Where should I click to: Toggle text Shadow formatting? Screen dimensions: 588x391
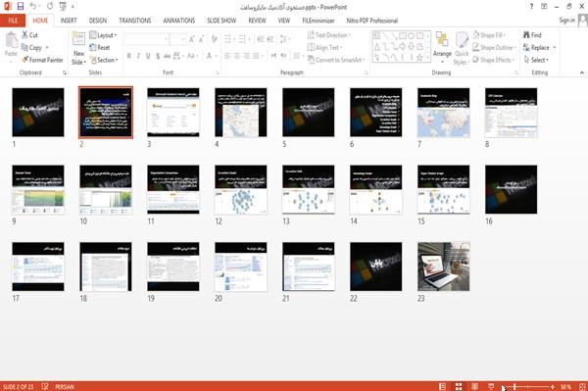tap(158, 56)
